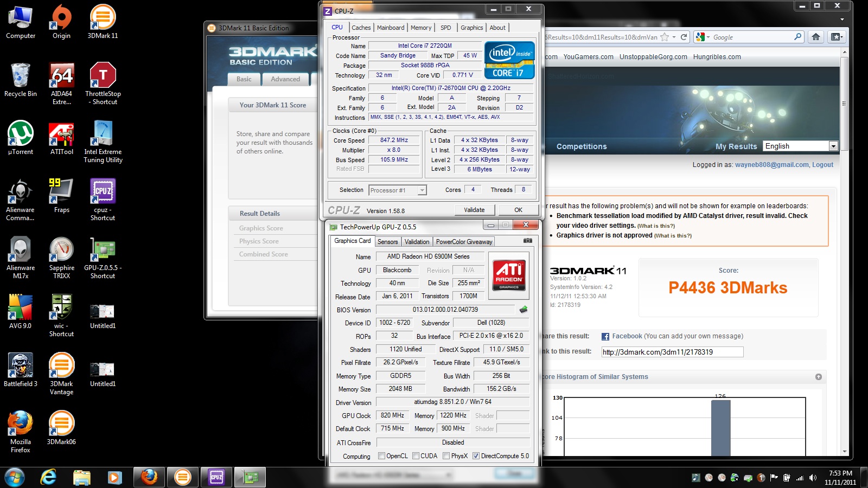This screenshot has width=868, height=488.
Task: Switch to the Sensors tab in GPU-Z
Action: click(x=387, y=242)
